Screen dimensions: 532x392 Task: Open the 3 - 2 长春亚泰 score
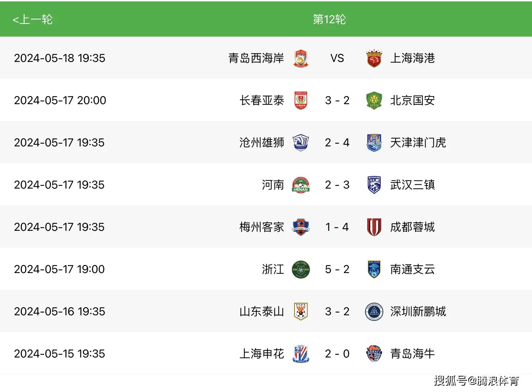[337, 101]
